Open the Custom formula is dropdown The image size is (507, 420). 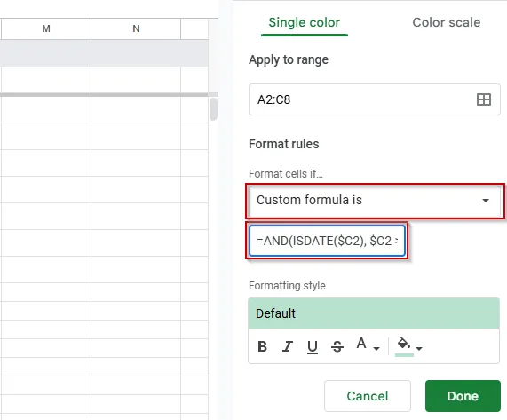(x=375, y=201)
